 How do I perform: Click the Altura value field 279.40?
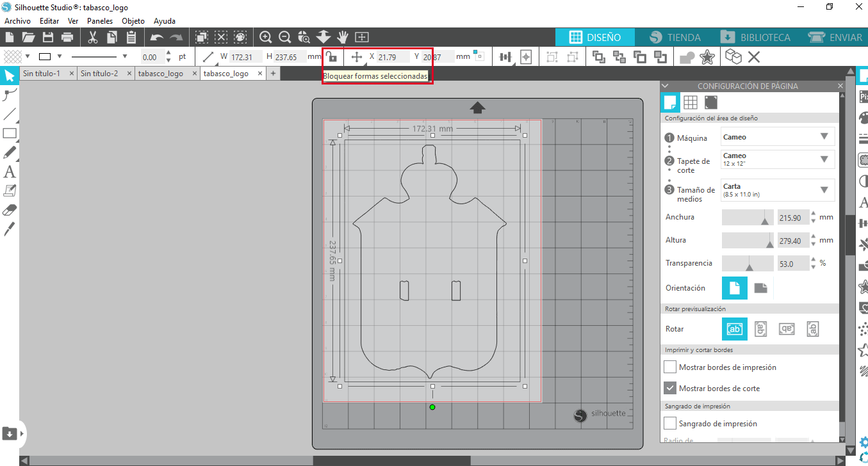(792, 241)
